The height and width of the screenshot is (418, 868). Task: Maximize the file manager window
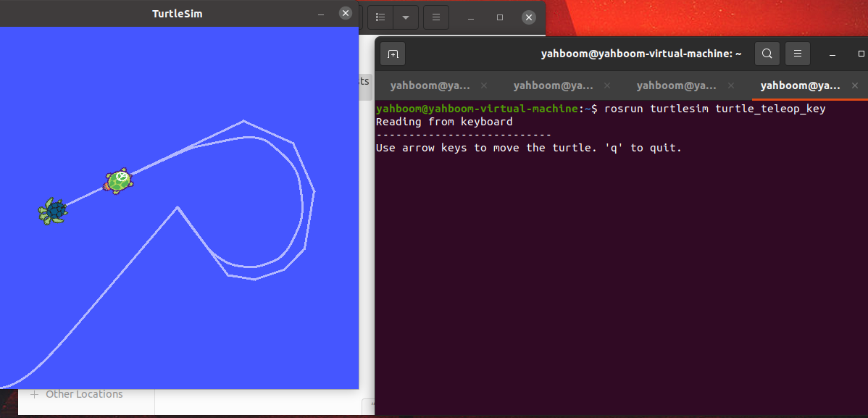(500, 17)
